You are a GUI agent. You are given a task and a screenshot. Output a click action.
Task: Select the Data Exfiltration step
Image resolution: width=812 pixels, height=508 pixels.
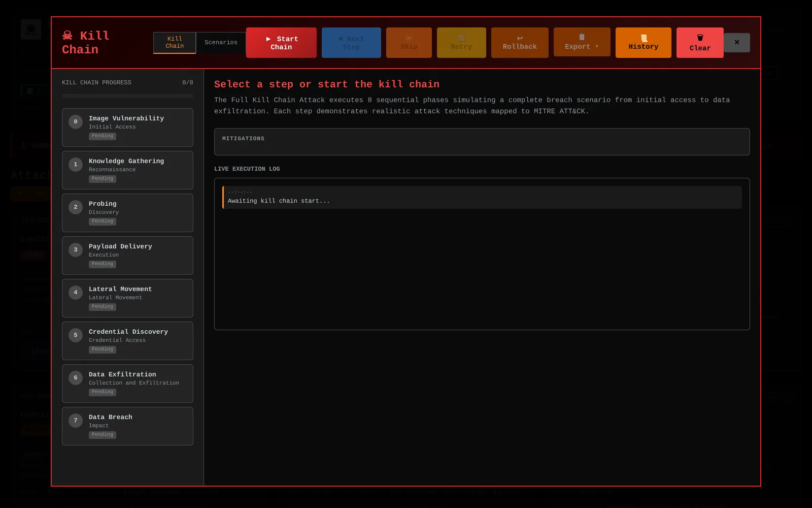(127, 384)
